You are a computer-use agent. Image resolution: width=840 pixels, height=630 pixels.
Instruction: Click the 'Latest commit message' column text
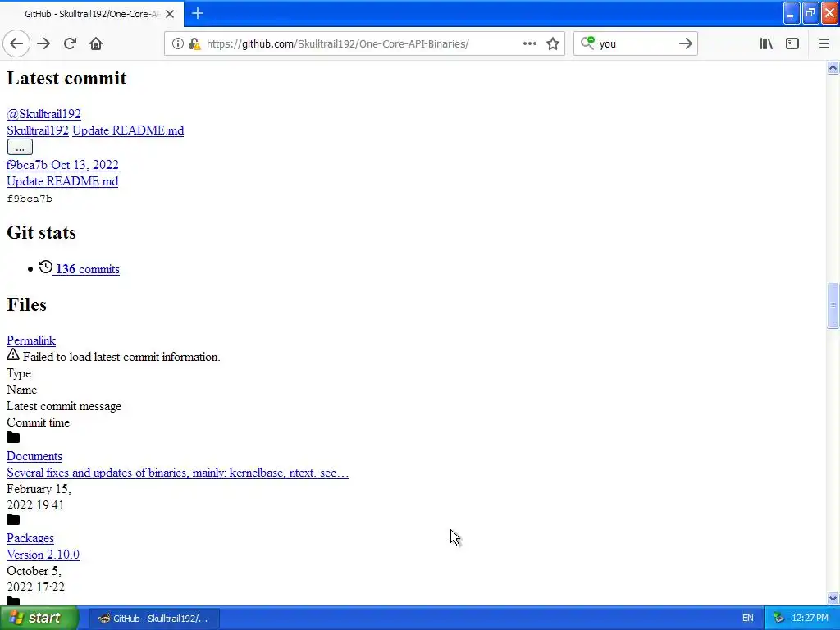[64, 406]
